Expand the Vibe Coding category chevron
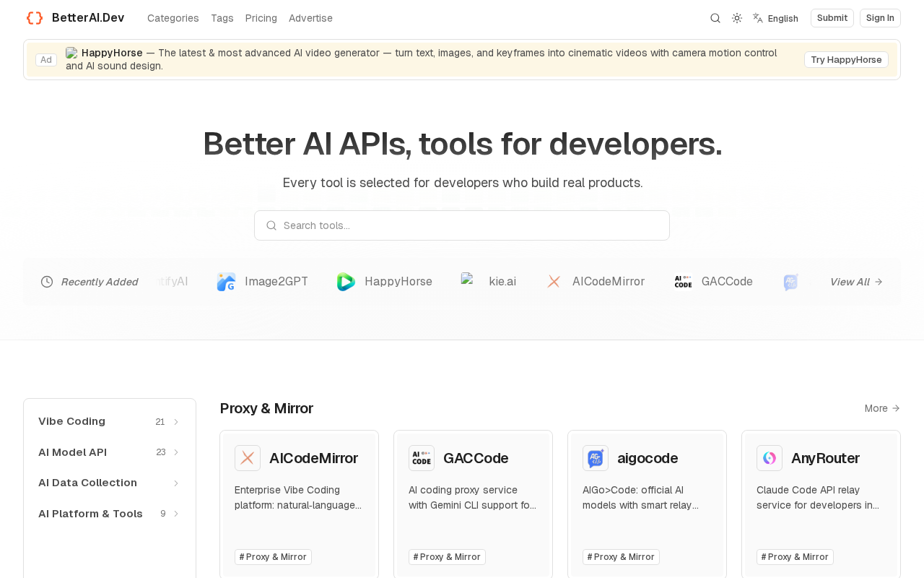The image size is (924, 578). [x=176, y=422]
